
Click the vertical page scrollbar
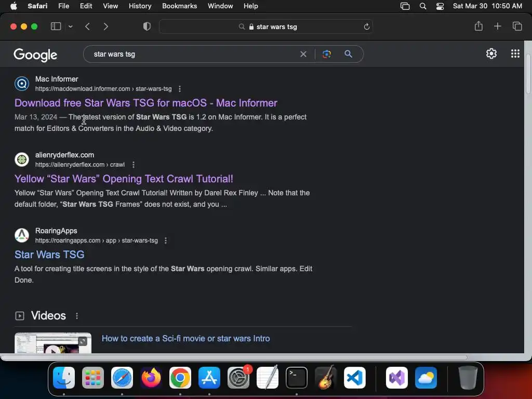click(x=528, y=73)
